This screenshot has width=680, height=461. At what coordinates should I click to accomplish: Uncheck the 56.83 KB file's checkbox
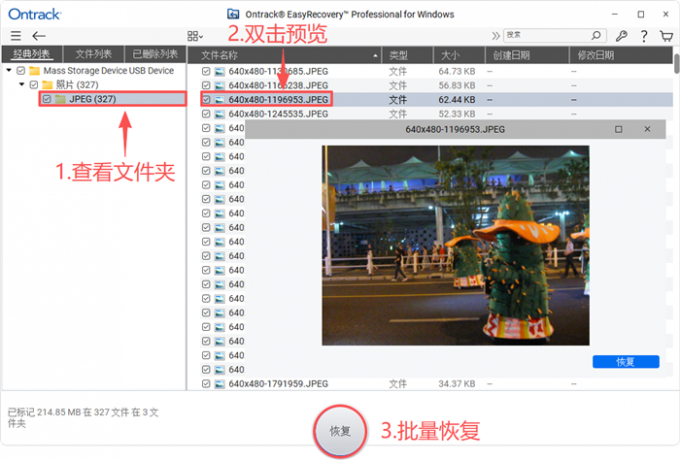click(206, 85)
